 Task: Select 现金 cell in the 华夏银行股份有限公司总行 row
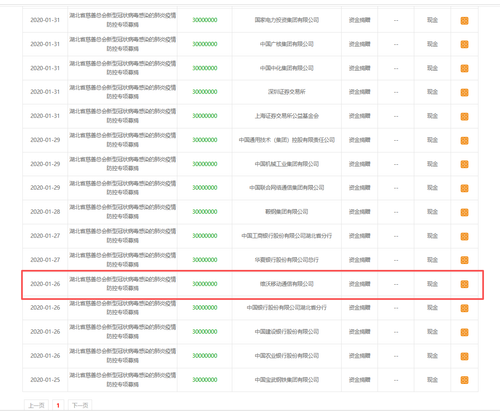tap(432, 260)
